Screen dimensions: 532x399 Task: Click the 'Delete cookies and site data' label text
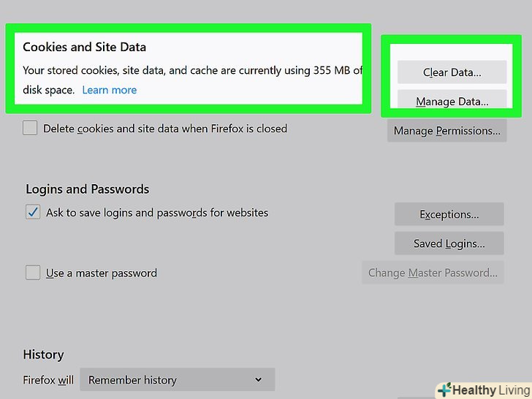pyautogui.click(x=164, y=129)
